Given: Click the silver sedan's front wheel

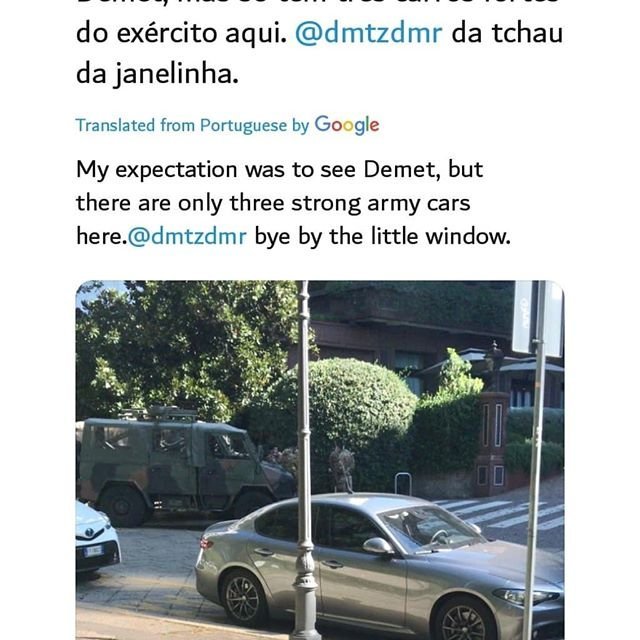Looking at the screenshot, I should click(x=463, y=622).
